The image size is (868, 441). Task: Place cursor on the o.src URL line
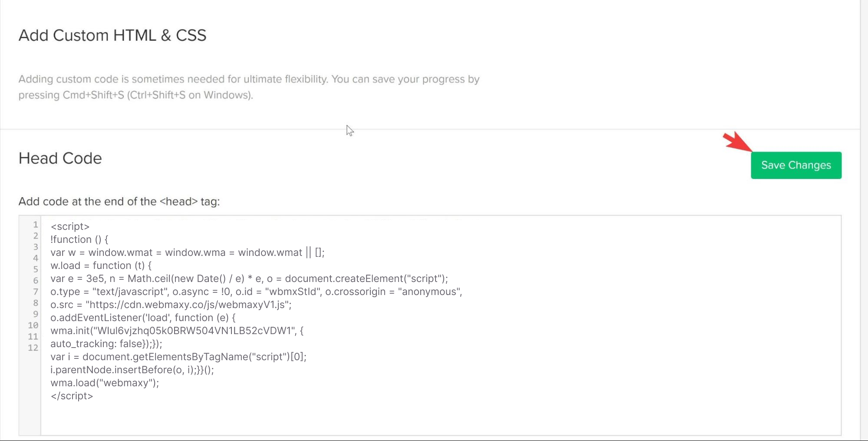(x=171, y=305)
